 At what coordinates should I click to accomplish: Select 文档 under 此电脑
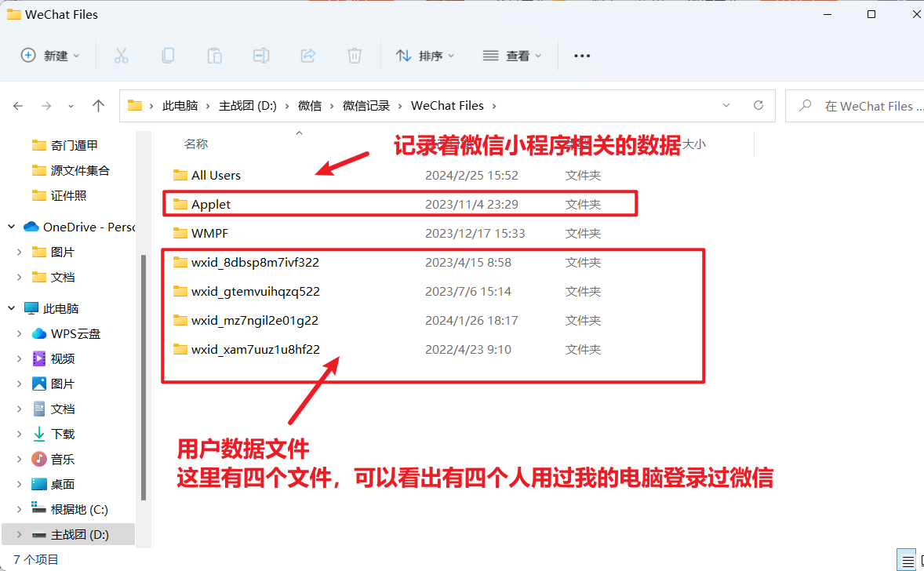click(62, 409)
